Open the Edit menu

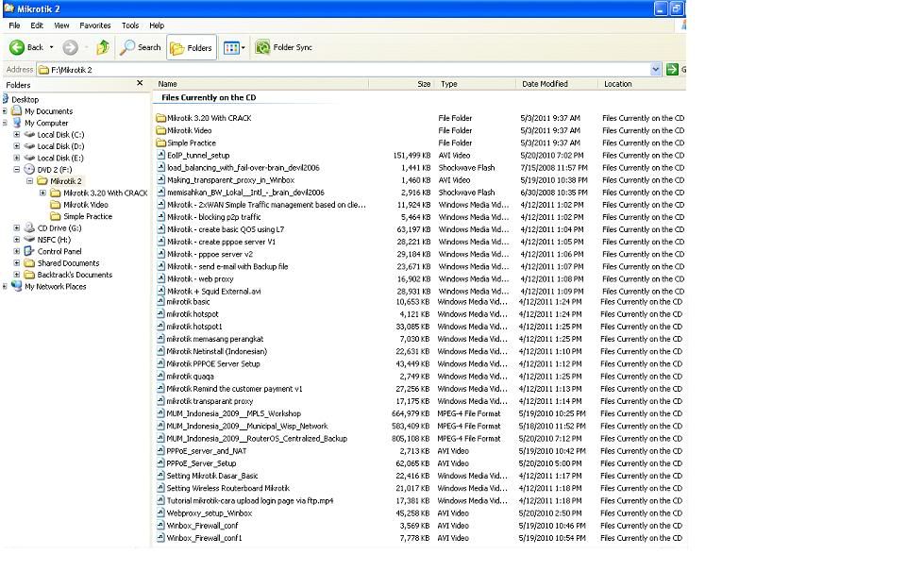(x=37, y=25)
